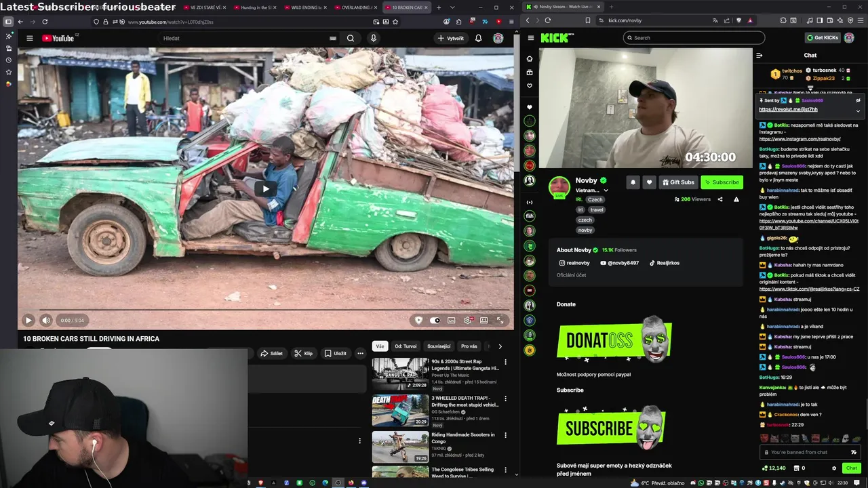Image resolution: width=868 pixels, height=488 pixels.
Task: Turn on YouTube subtitles
Action: (452, 321)
